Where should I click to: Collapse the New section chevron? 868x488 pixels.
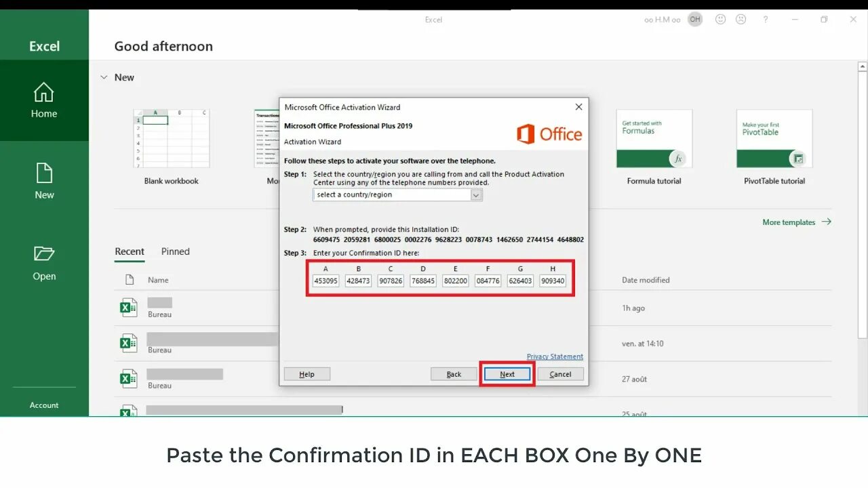(104, 77)
